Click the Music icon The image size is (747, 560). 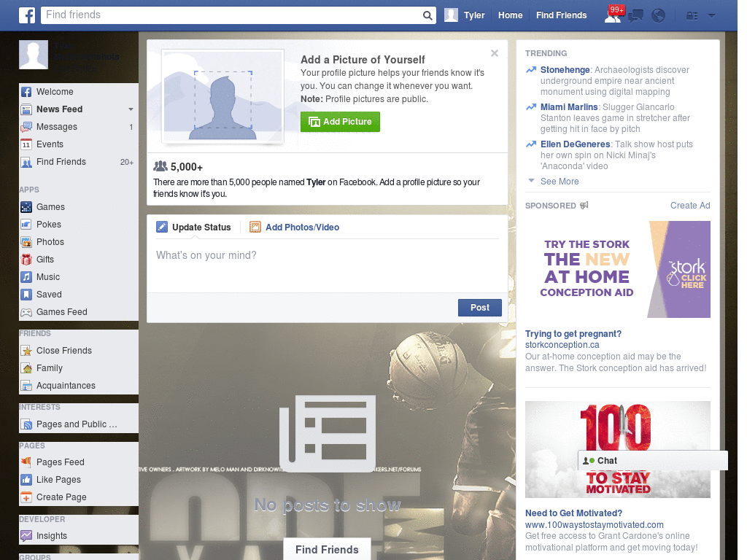pos(26,277)
